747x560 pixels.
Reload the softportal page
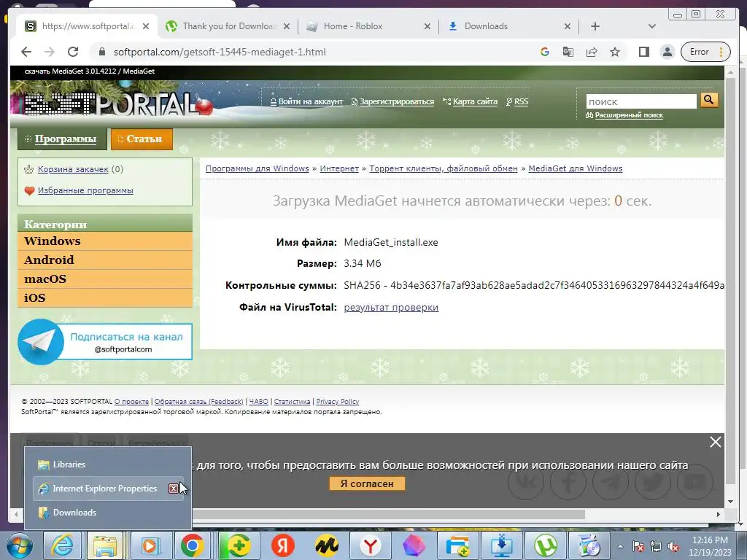[73, 52]
